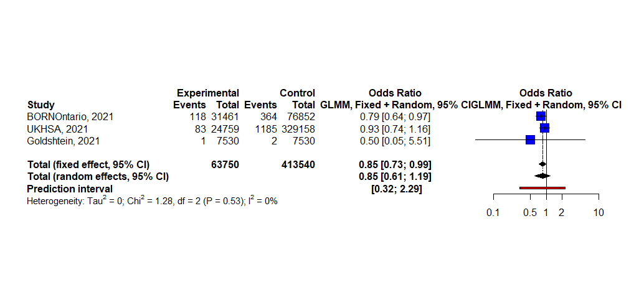644x292 pixels.
Task: Click the Experimental column header
Action: pos(208,93)
